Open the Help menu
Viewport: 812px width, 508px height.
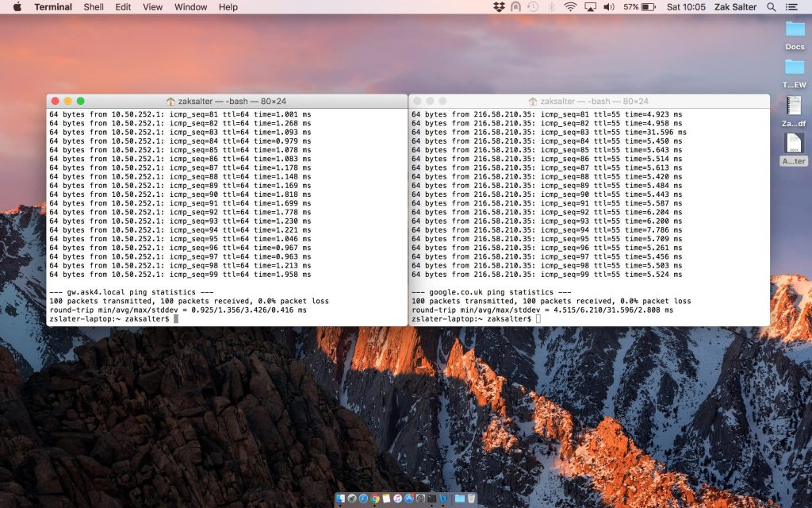point(228,6)
